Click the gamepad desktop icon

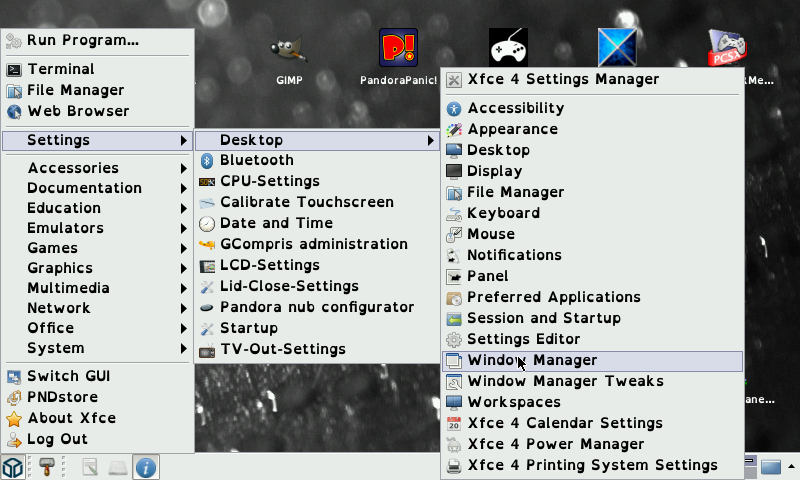[508, 48]
